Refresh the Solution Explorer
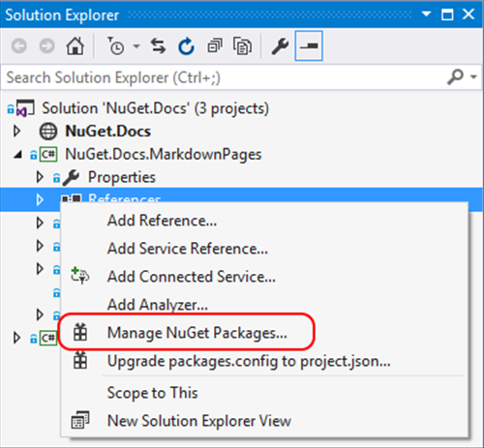484x448 pixels. coord(186,46)
